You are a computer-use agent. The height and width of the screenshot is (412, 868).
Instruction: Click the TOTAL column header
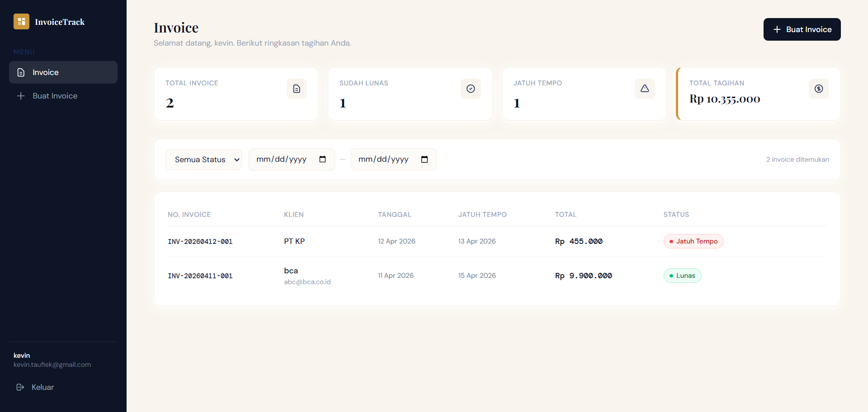[x=566, y=215]
